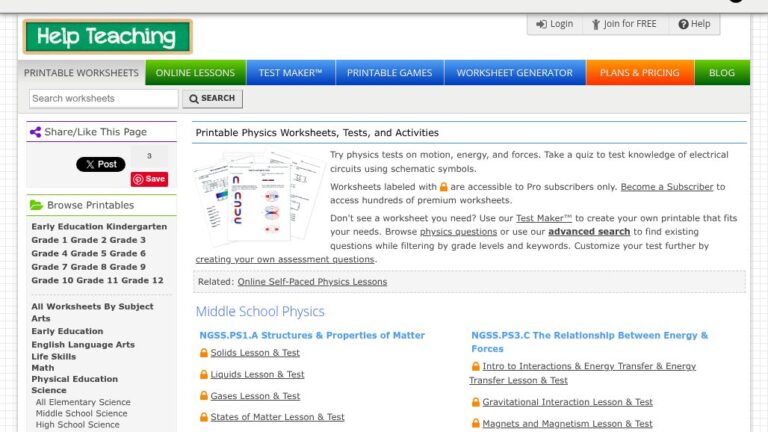This screenshot has height=432, width=768.
Task: Open the Become a Subscriber link
Action: pos(667,187)
